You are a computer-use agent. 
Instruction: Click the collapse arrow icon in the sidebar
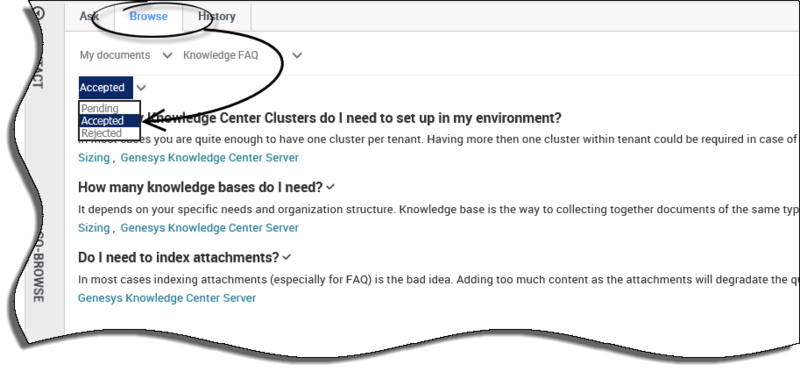(39, 13)
